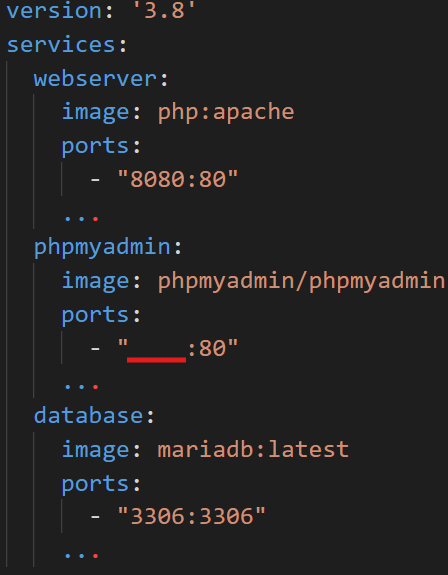Click the "8080:80" port mapping
448x575 pixels.
pos(178,179)
